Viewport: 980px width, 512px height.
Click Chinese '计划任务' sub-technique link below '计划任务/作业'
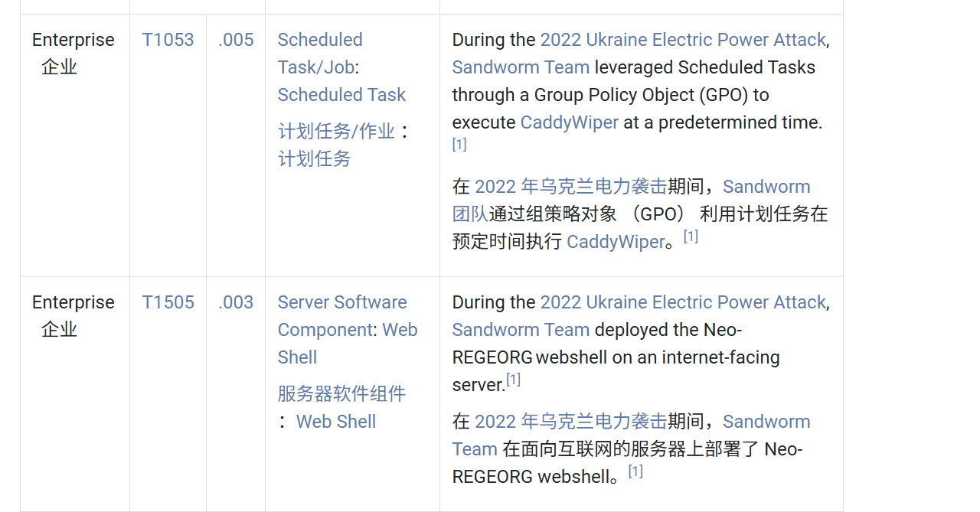(x=314, y=158)
